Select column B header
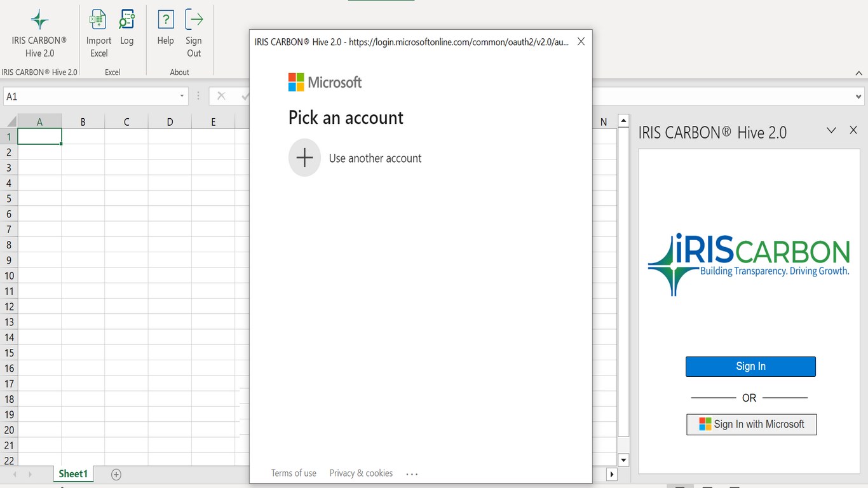 (x=83, y=122)
